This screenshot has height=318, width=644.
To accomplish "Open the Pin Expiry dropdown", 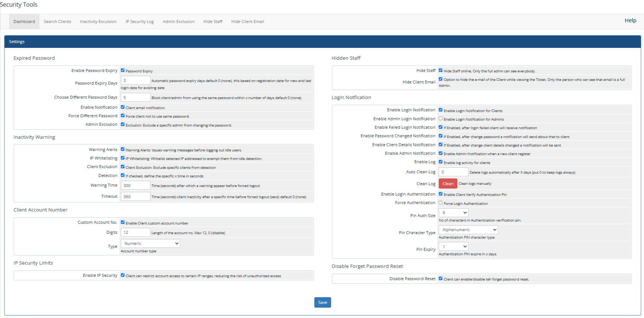I will tap(453, 246).
